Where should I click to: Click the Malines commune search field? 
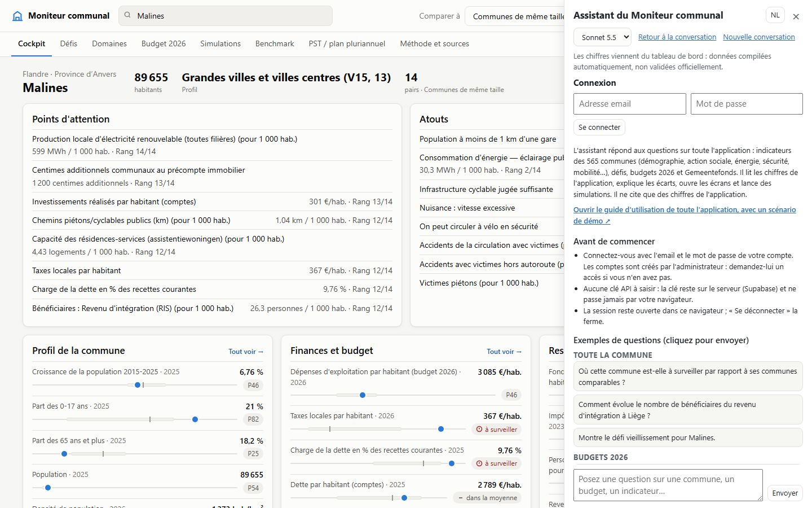pos(226,16)
